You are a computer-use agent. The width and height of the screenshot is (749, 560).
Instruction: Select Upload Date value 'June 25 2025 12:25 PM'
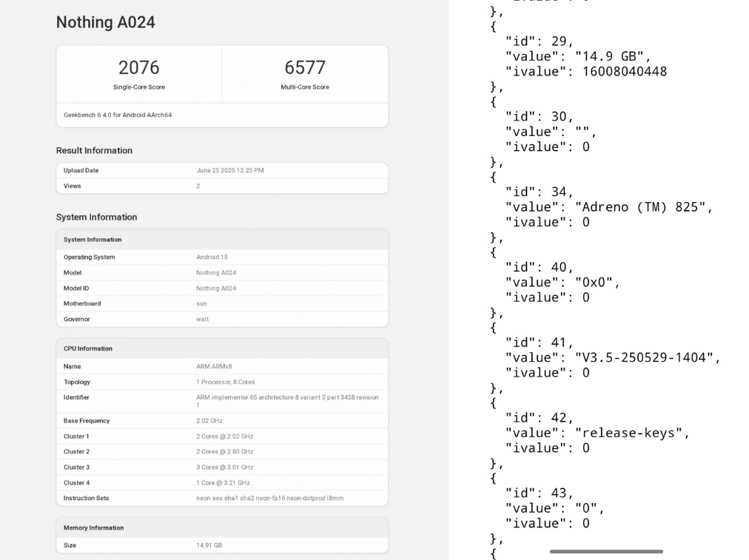[229, 170]
